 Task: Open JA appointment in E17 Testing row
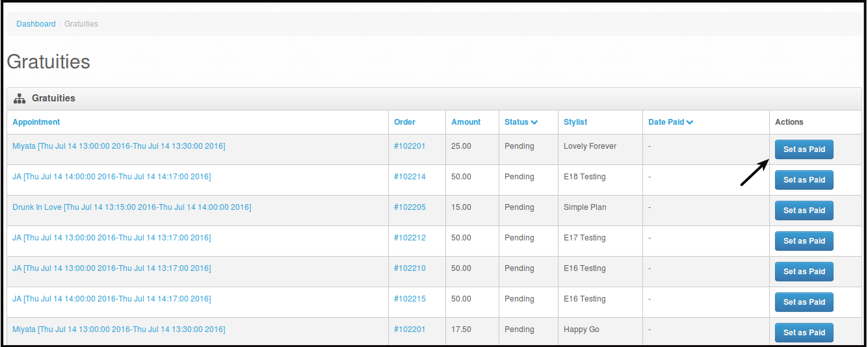pyautogui.click(x=112, y=238)
